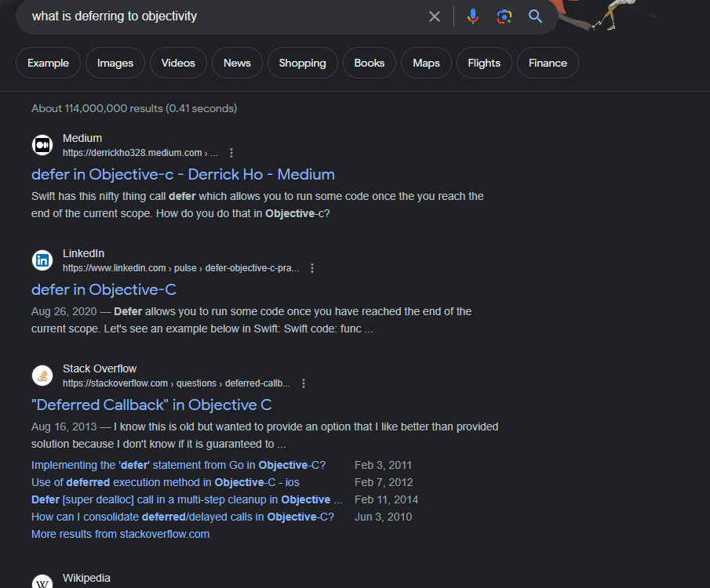Image resolution: width=710 pixels, height=588 pixels.
Task: Open 'Use of deferred execution method' sublink
Action: pos(166,482)
